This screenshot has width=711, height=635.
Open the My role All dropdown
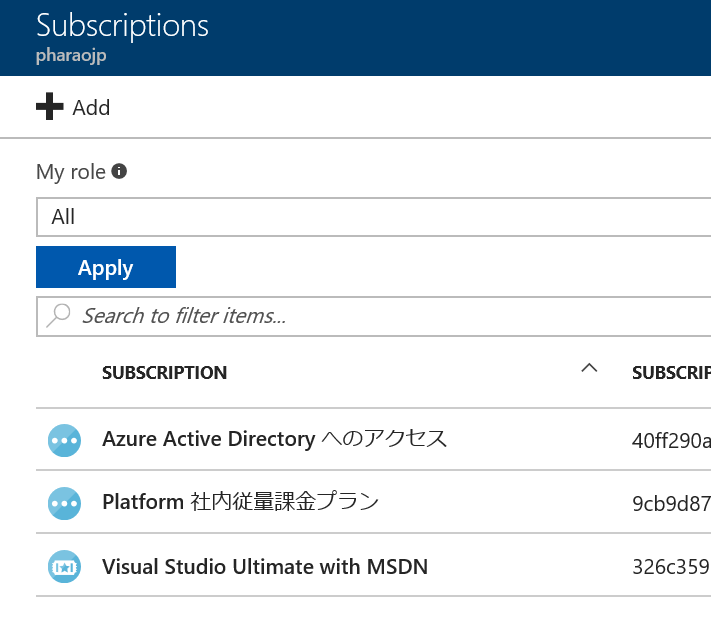[374, 217]
